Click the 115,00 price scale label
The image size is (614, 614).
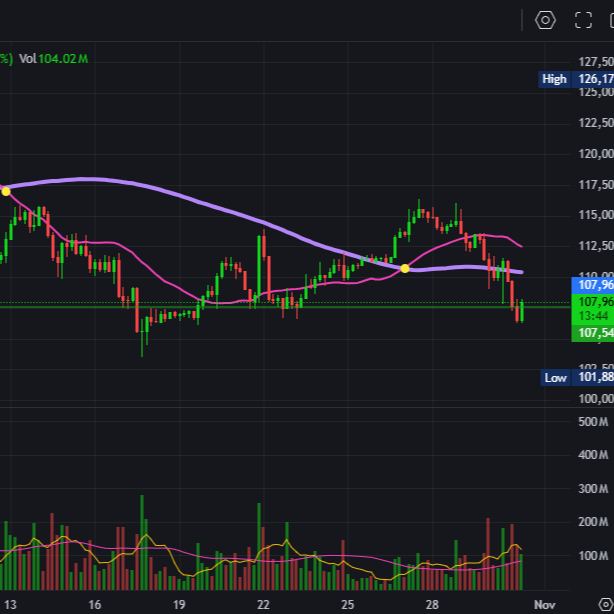click(596, 215)
